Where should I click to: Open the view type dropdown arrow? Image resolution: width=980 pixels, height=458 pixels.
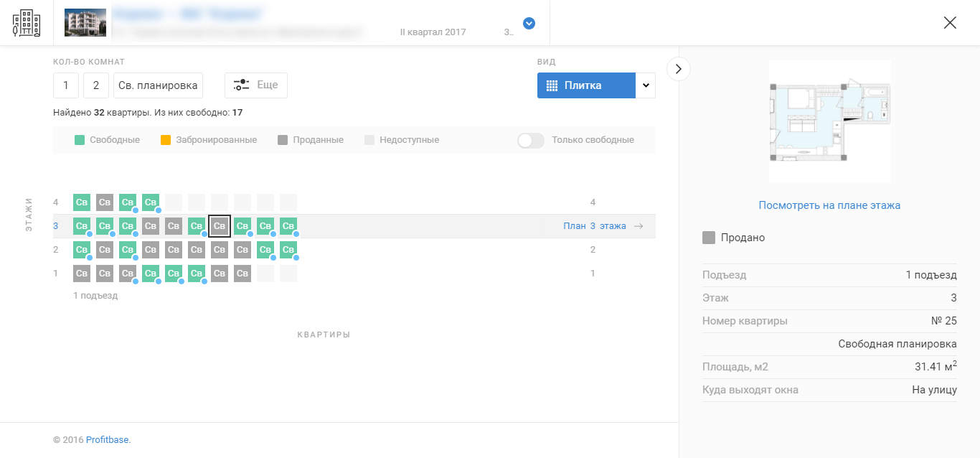tap(646, 85)
